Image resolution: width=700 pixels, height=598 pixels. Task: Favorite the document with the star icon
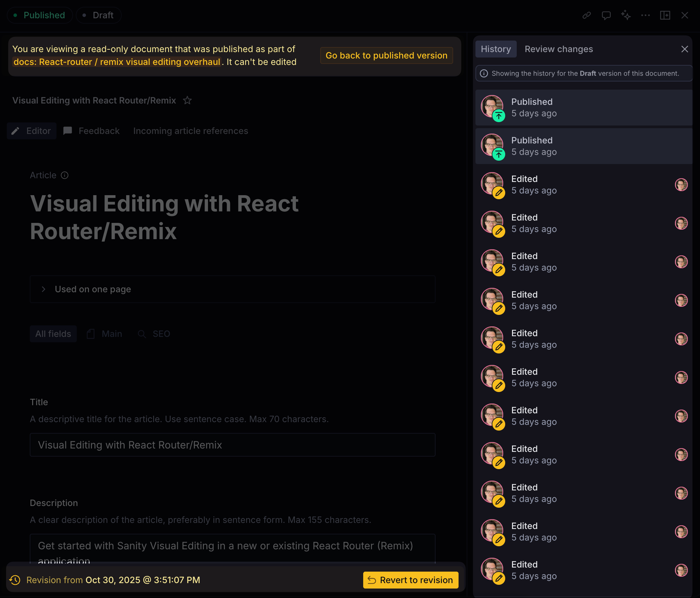click(187, 100)
